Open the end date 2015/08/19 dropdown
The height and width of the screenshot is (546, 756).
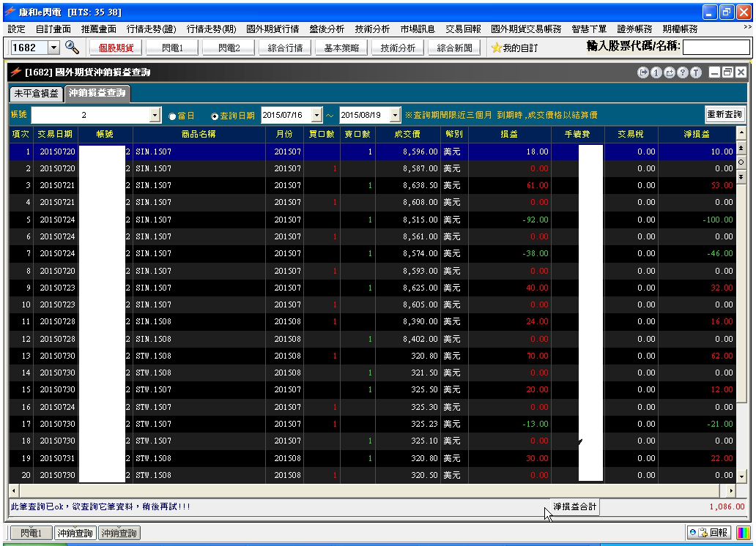tap(396, 115)
